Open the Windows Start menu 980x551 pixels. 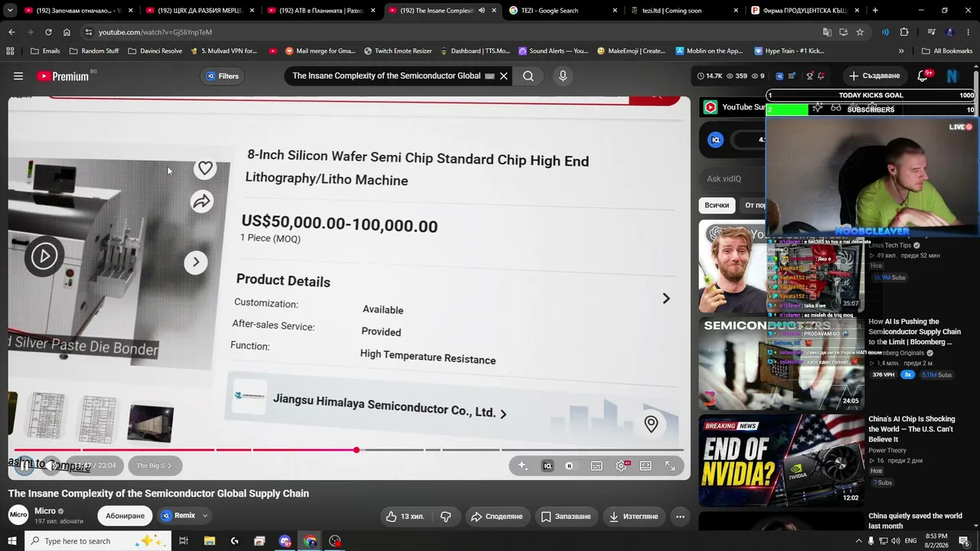[x=12, y=541]
